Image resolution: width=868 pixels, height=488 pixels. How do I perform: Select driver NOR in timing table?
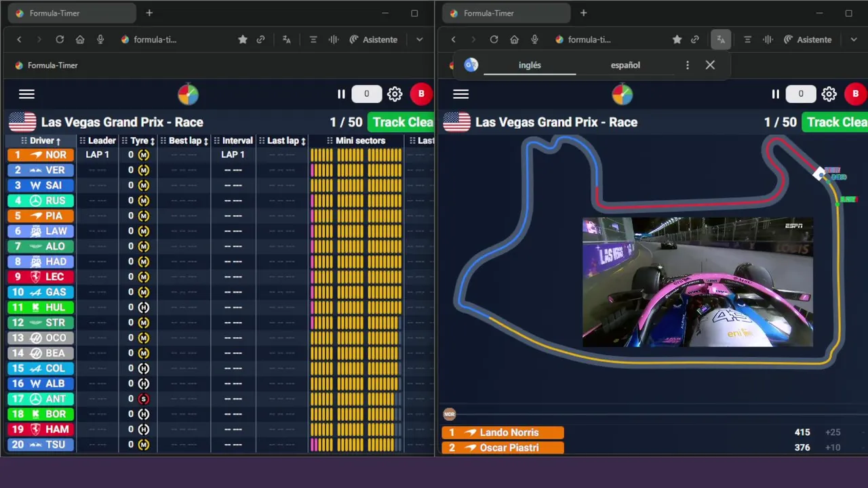pos(41,155)
